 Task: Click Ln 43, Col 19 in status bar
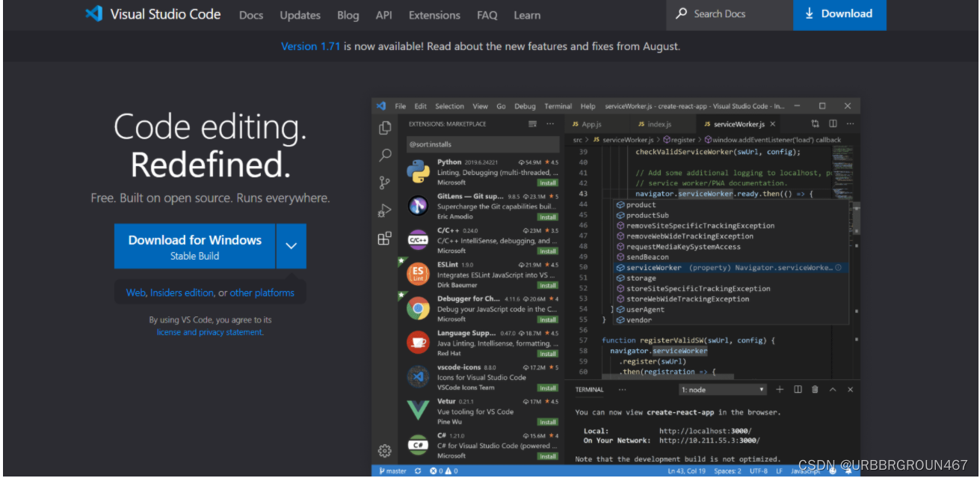(x=686, y=471)
